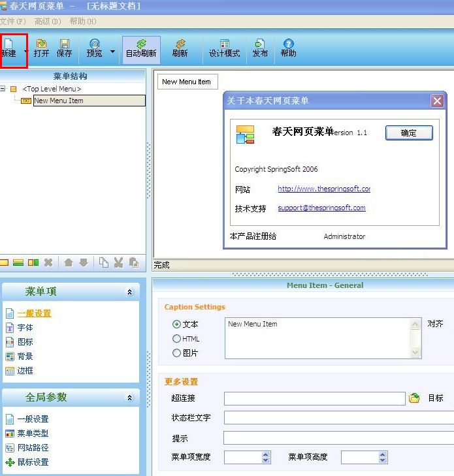This screenshot has height=476, width=454.
Task: Click the 刷新 (Refresh) toolbar icon
Action: click(180, 48)
